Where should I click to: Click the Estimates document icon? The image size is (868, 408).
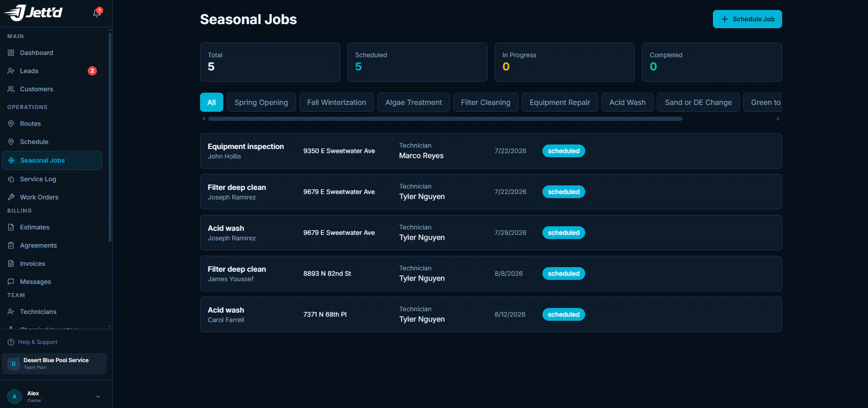click(x=11, y=227)
